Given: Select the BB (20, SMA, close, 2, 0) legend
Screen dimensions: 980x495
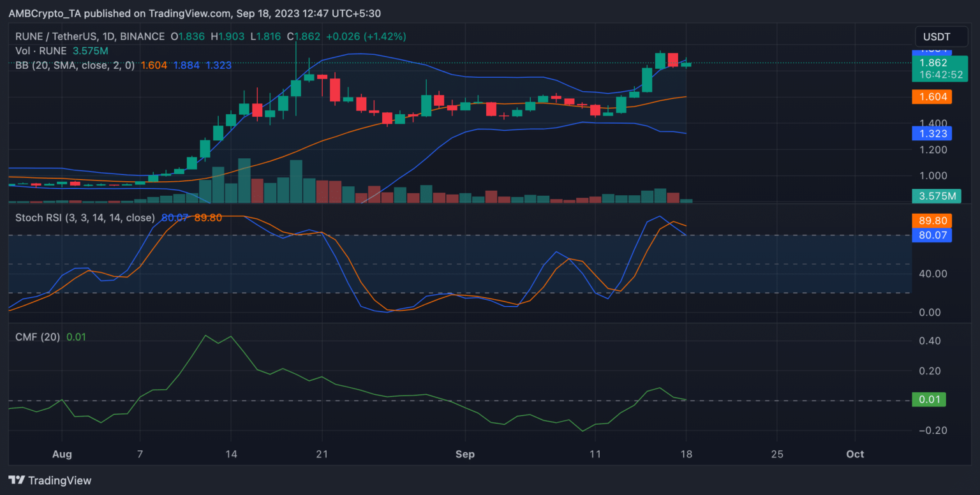Looking at the screenshot, I should coord(75,65).
